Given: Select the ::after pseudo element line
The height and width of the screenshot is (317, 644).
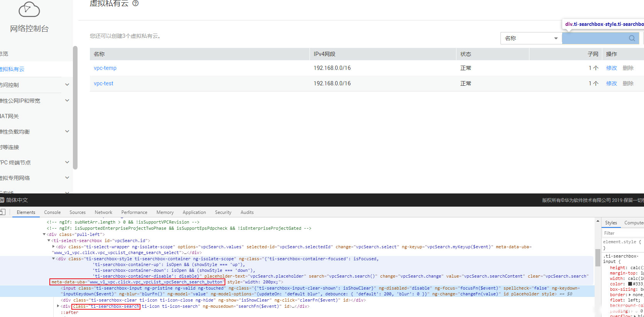Looking at the screenshot, I should tap(69, 312).
